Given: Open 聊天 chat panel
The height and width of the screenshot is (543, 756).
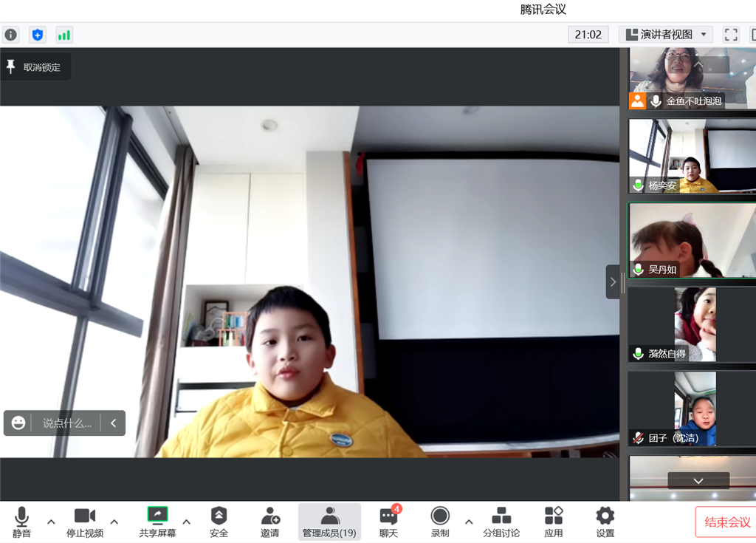Looking at the screenshot, I should [x=388, y=522].
